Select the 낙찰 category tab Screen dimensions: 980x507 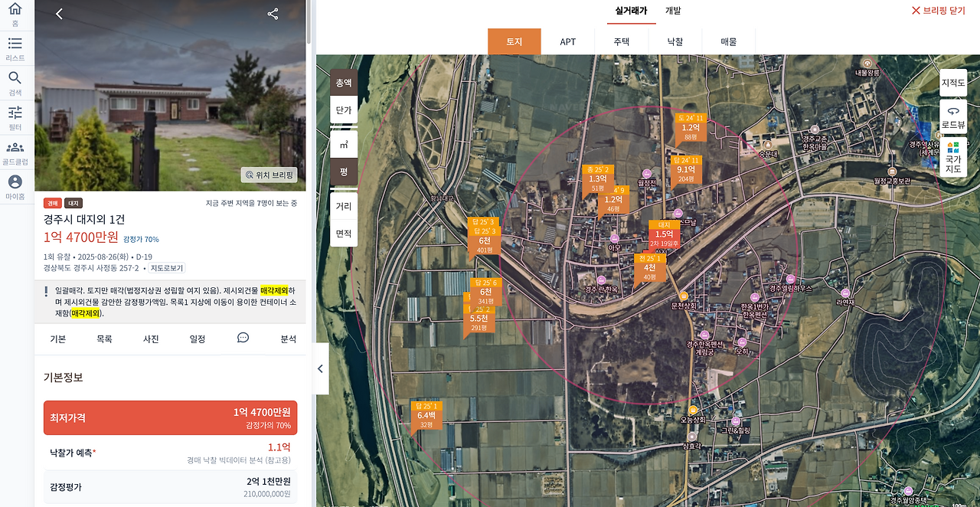pos(675,41)
